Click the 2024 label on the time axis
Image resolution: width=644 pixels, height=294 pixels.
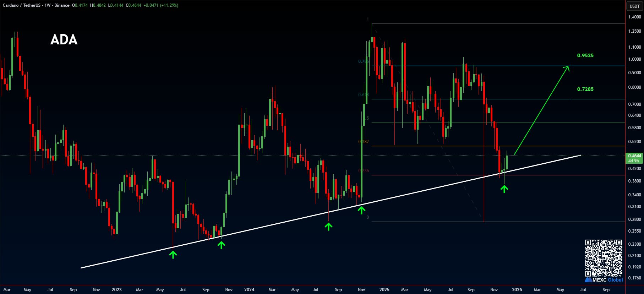[x=249, y=290]
